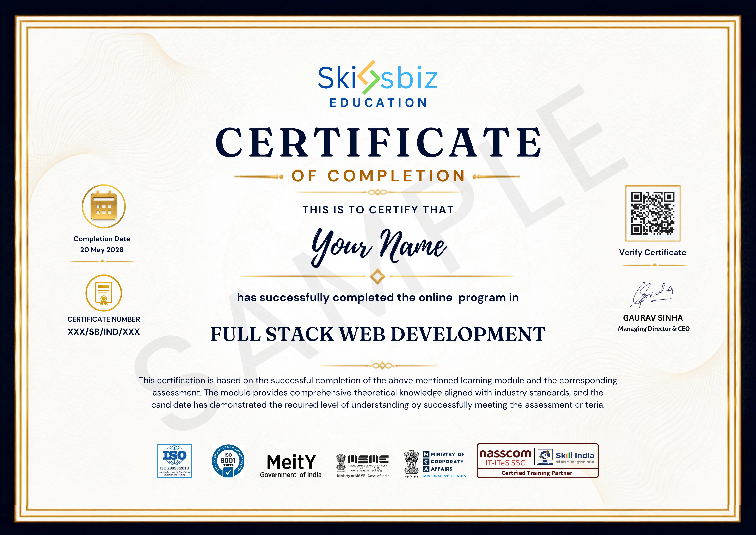Click the 'CERTIFICATE NUMBER' label

104,319
